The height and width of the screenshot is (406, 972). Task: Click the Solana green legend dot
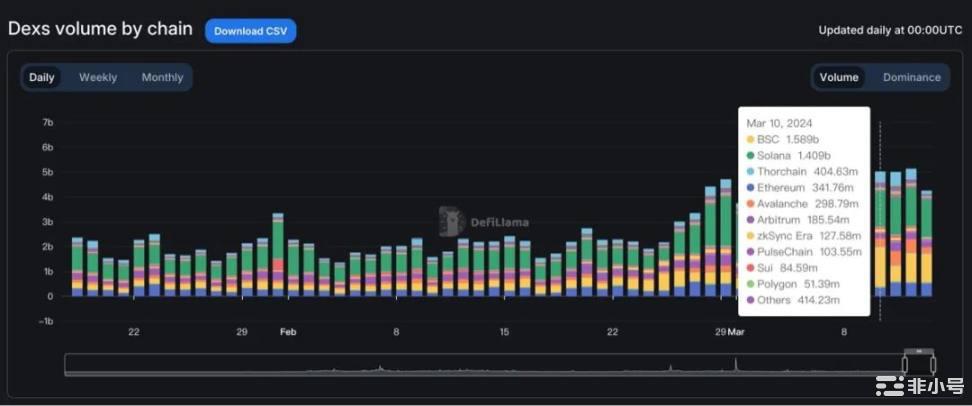[x=751, y=155]
